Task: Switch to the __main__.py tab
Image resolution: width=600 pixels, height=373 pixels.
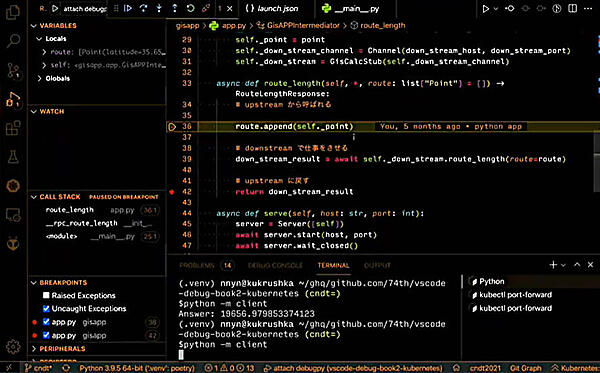Action: pyautogui.click(x=351, y=8)
